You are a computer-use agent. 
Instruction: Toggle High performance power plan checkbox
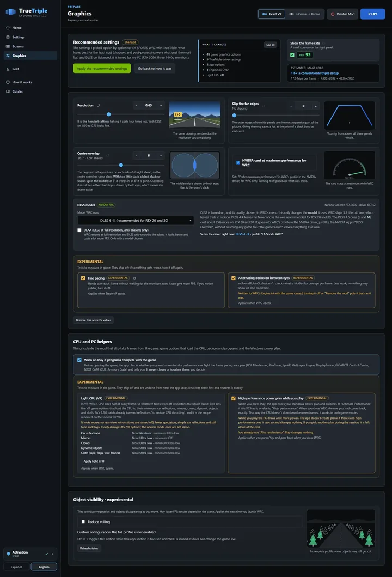[234, 398]
